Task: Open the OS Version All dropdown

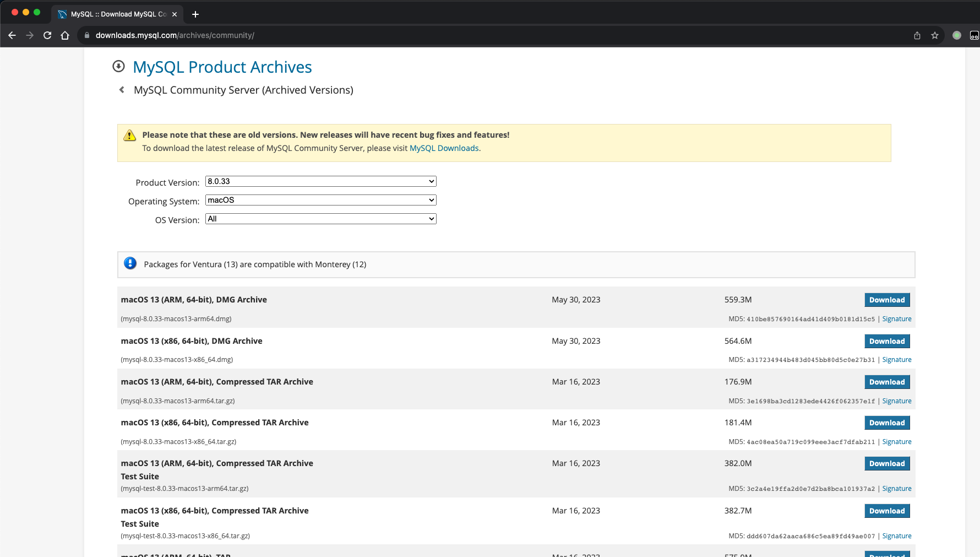Action: click(321, 219)
